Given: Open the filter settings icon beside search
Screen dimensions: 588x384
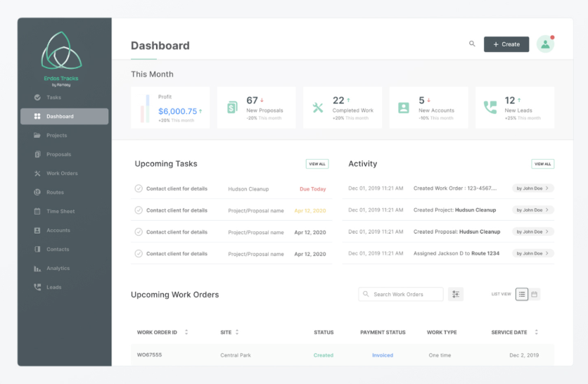Looking at the screenshot, I should click(x=456, y=295).
